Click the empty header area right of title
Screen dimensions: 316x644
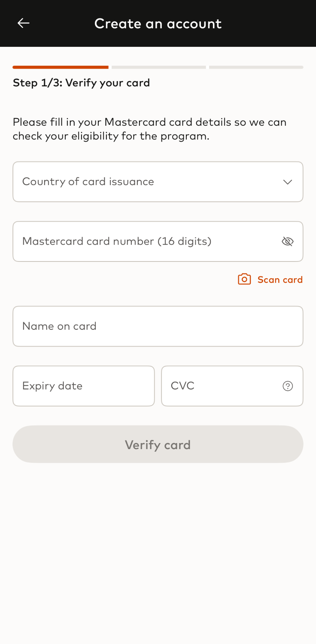(x=270, y=23)
